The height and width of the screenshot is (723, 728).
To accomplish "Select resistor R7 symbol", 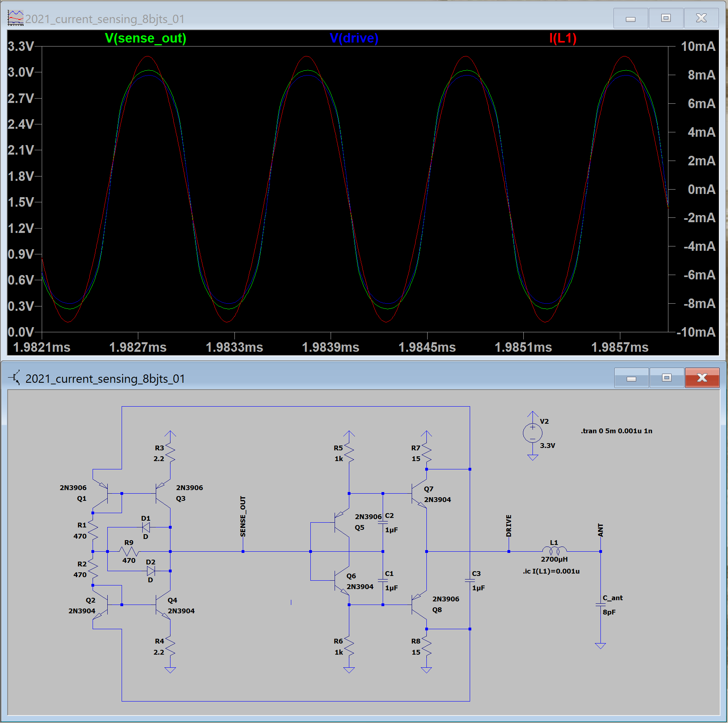I will pyautogui.click(x=426, y=453).
